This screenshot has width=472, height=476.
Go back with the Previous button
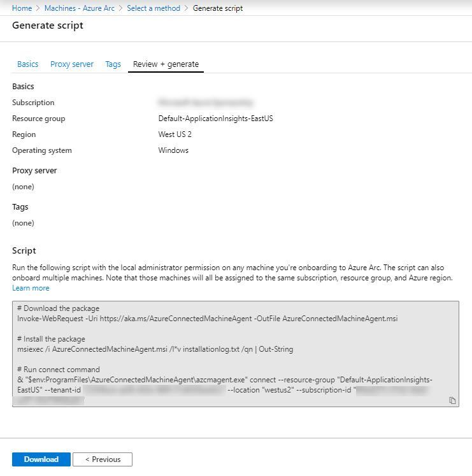coord(103,459)
